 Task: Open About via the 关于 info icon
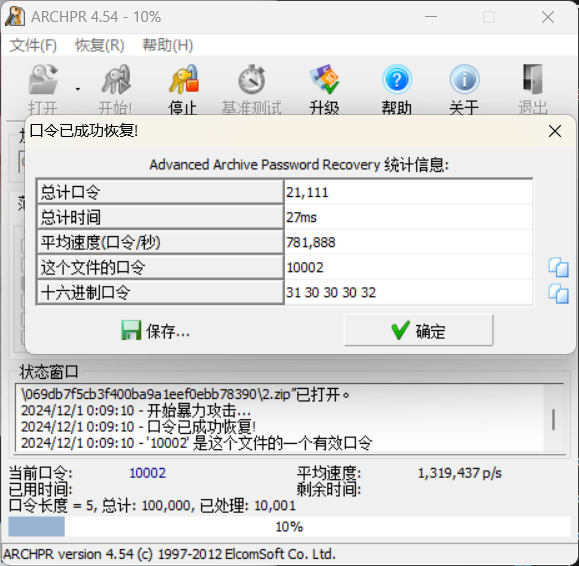pyautogui.click(x=464, y=80)
